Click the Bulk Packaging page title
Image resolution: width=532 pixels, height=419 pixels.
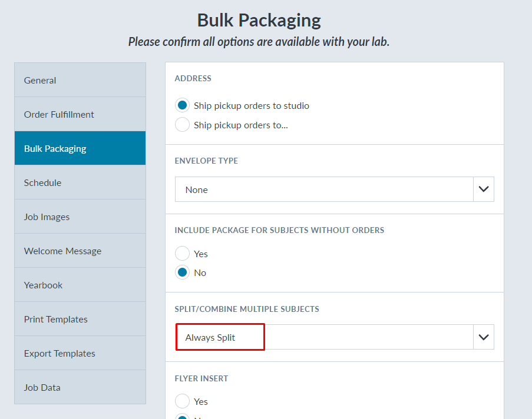coord(259,21)
